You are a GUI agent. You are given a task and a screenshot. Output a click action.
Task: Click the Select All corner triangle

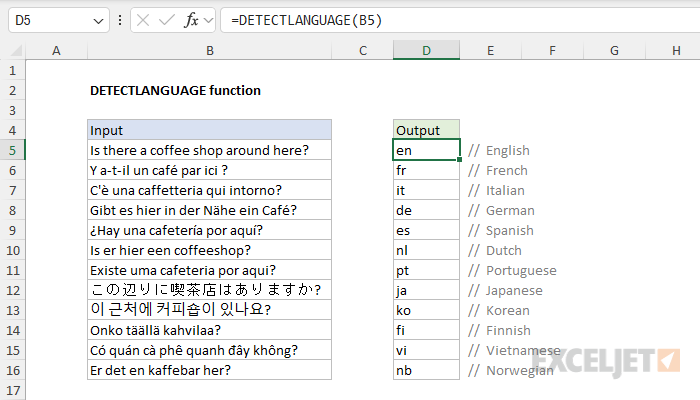point(16,50)
